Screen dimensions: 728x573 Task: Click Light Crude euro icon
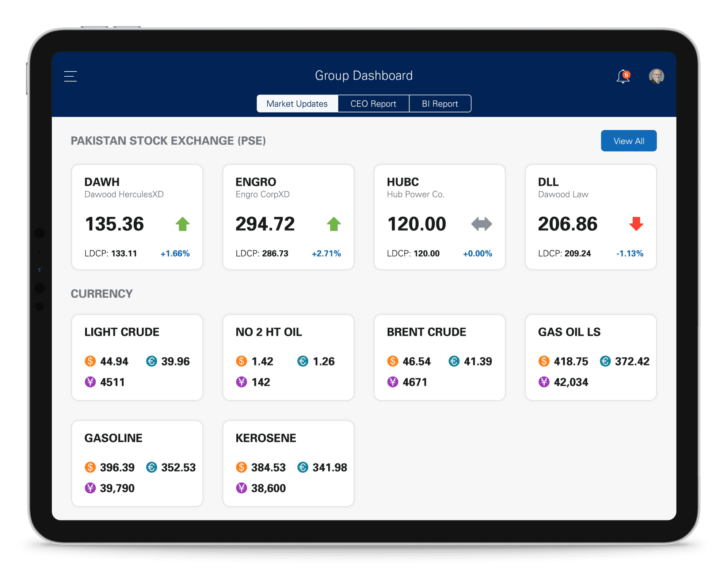pyautogui.click(x=152, y=361)
